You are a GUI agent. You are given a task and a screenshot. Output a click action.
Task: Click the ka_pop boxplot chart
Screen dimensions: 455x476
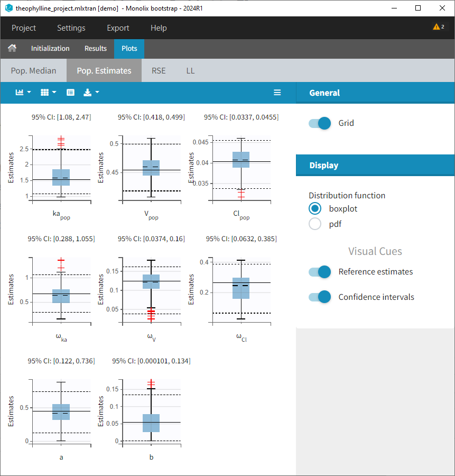(61, 169)
